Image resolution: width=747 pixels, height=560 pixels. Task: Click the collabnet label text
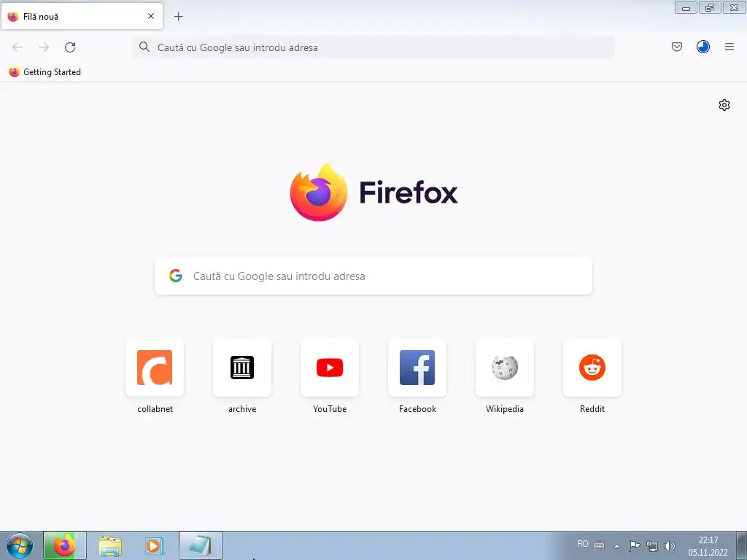pyautogui.click(x=155, y=409)
